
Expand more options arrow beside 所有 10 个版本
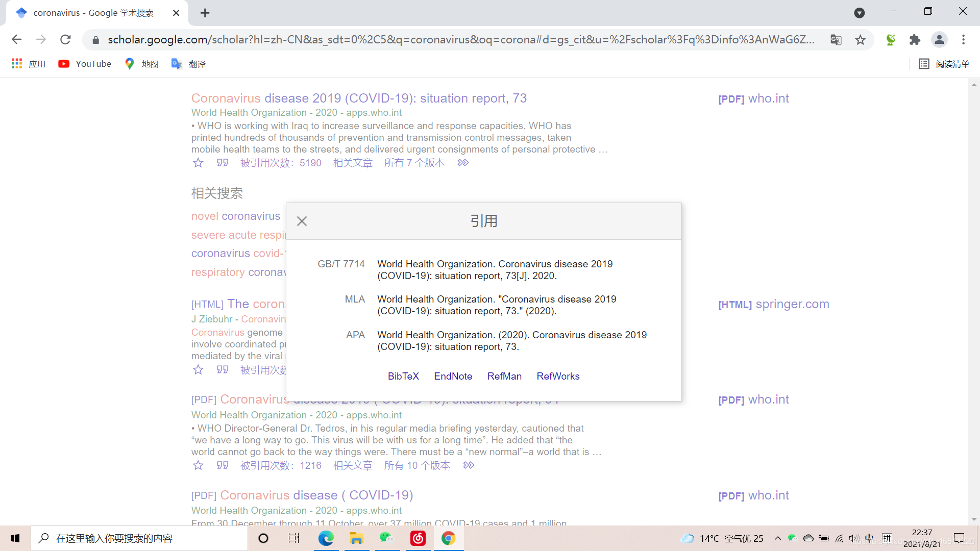pyautogui.click(x=469, y=465)
